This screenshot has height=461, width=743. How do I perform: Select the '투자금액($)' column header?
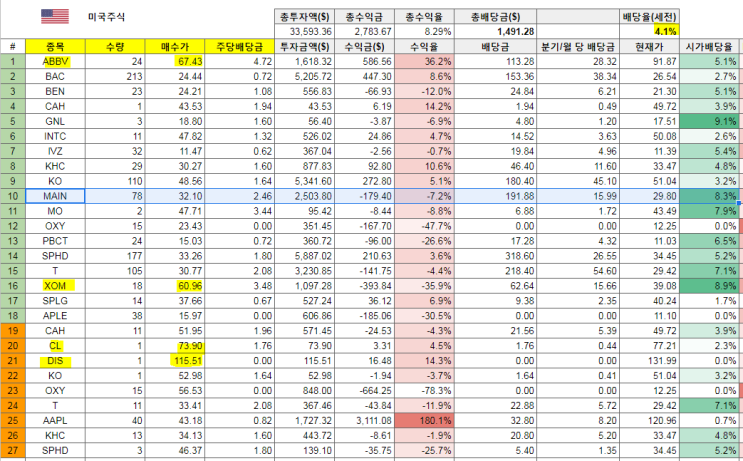pyautogui.click(x=305, y=46)
